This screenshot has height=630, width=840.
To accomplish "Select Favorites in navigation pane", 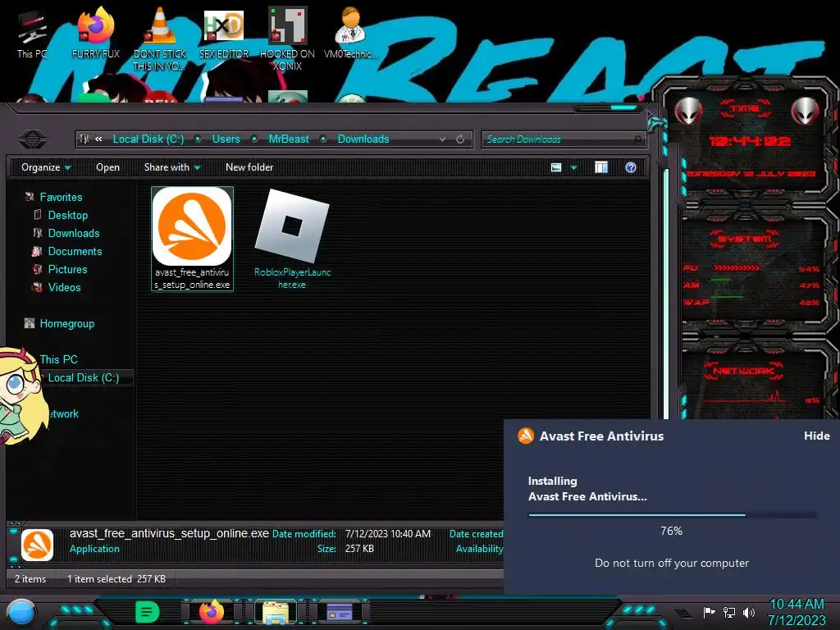I will [x=61, y=197].
